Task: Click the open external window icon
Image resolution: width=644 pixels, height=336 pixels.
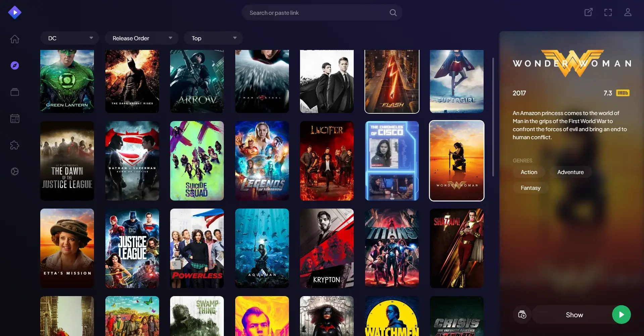Action: tap(588, 12)
